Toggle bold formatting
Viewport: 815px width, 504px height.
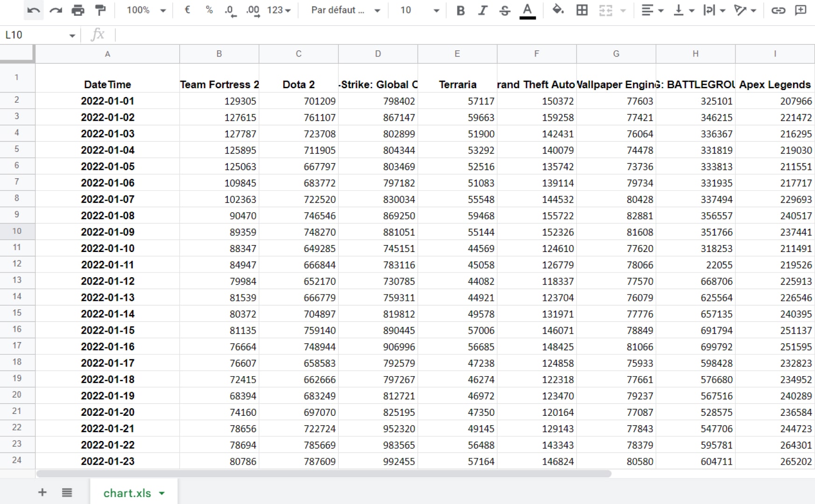pos(460,10)
